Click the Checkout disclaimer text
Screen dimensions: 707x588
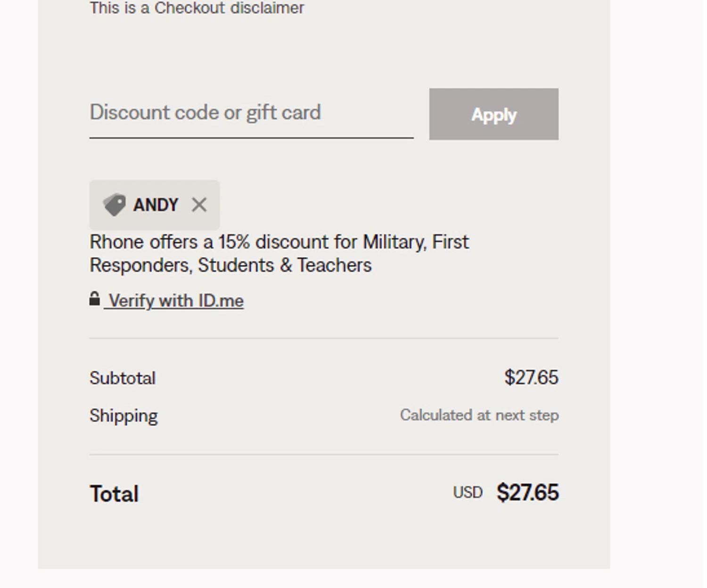click(197, 8)
